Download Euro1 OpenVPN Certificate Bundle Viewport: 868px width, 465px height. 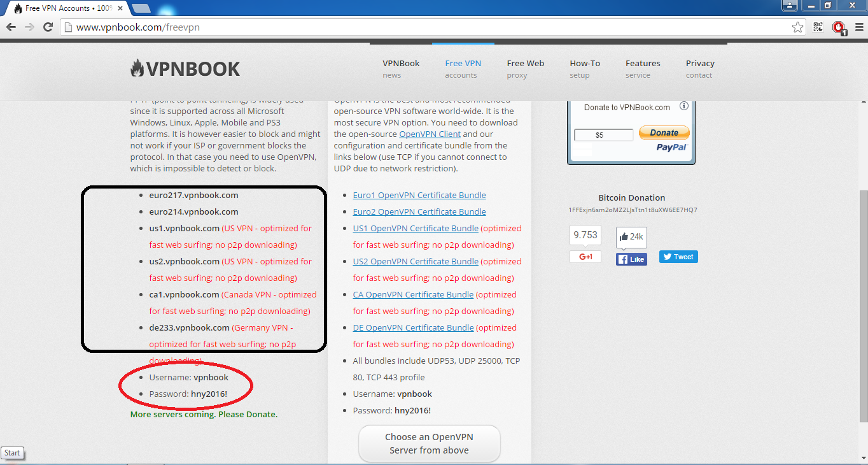(419, 196)
